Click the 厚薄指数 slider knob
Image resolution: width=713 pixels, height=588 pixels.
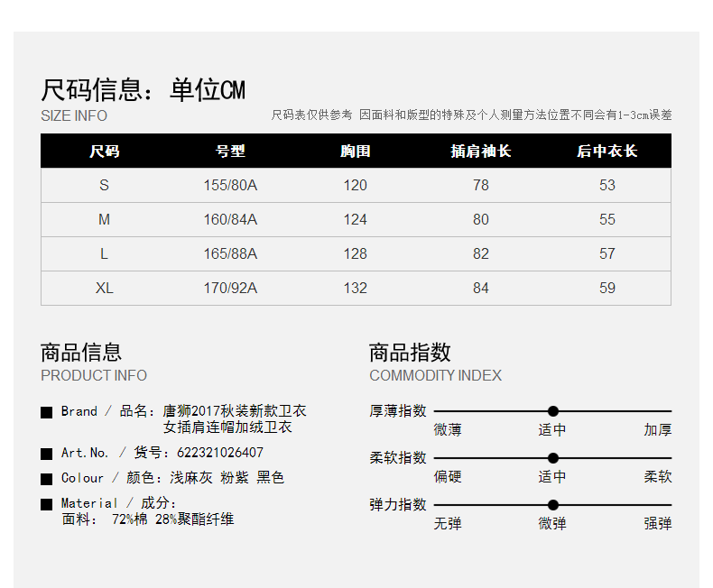point(553,411)
